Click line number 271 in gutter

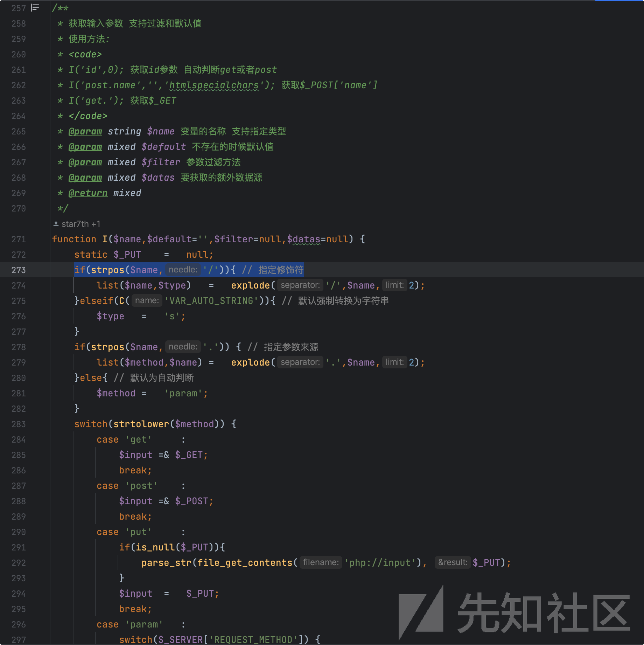[x=19, y=239]
